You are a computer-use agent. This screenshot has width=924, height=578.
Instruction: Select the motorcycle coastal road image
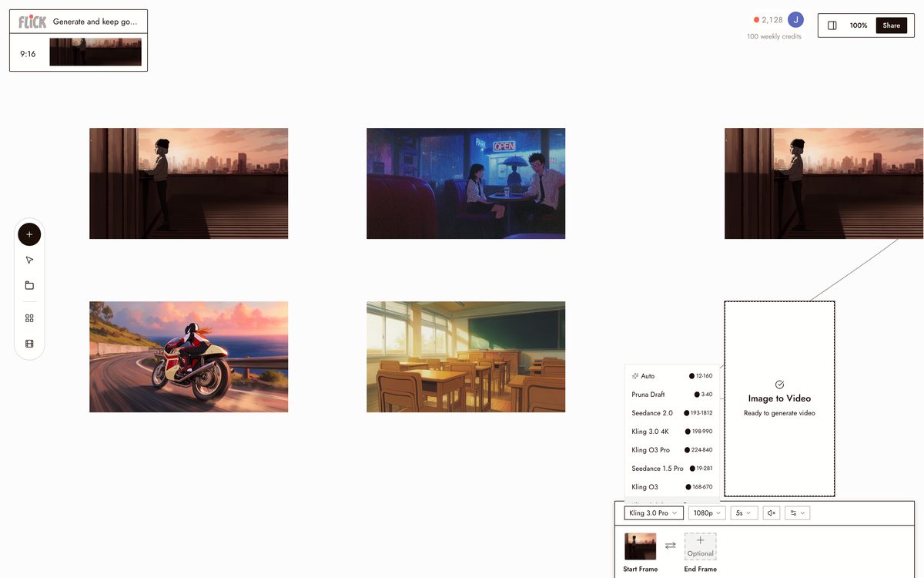[189, 357]
